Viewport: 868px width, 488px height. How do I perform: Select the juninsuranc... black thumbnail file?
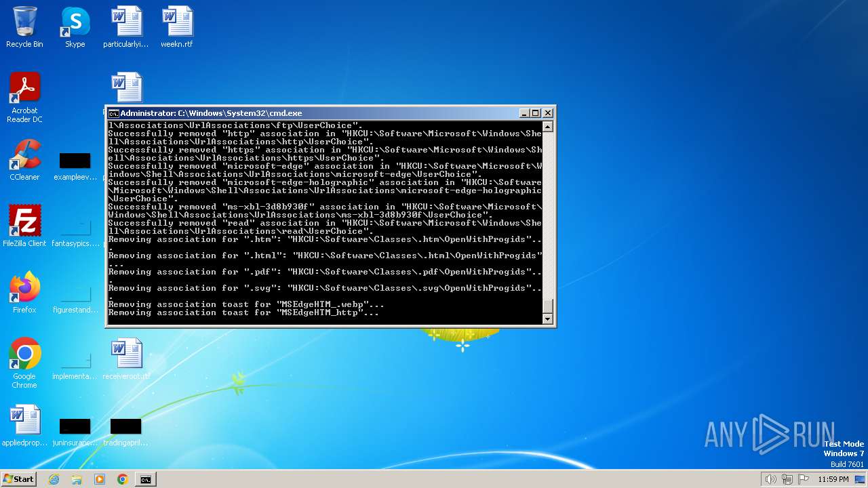(75, 432)
